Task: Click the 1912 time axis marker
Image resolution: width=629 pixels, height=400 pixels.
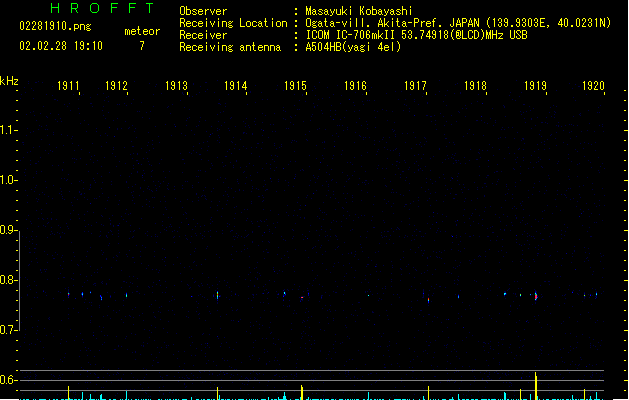Action: click(116, 86)
